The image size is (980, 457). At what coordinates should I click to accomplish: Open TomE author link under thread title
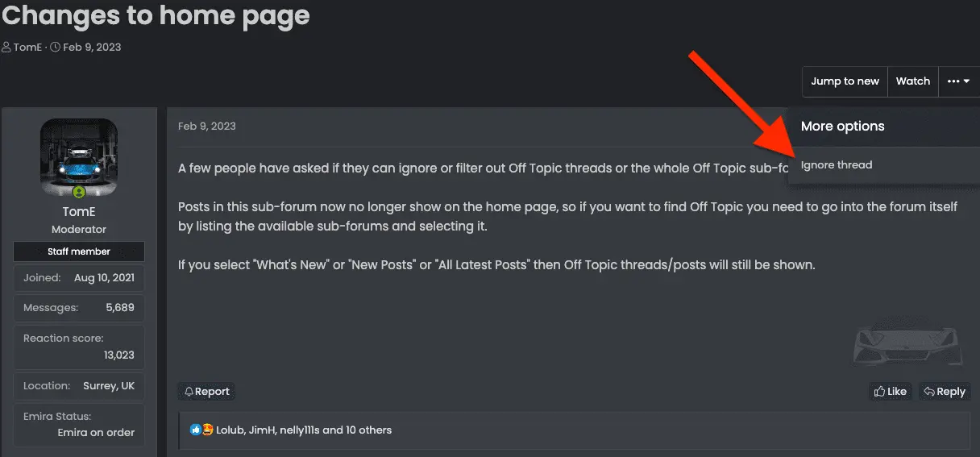[27, 47]
